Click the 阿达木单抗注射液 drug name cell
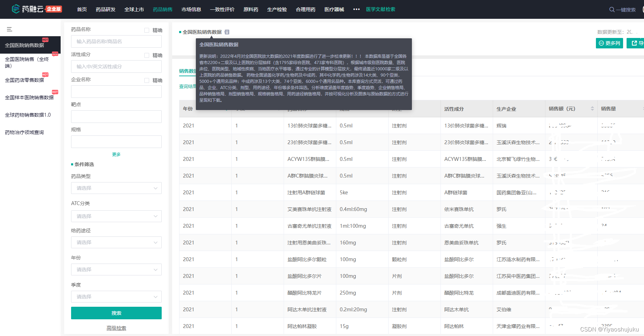 tap(307, 310)
